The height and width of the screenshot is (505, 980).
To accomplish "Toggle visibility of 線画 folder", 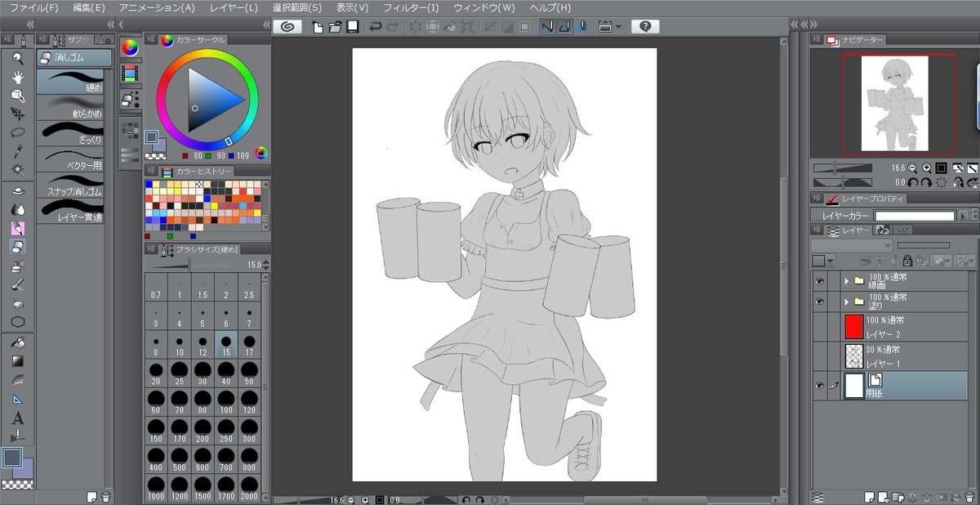I will tap(819, 280).
